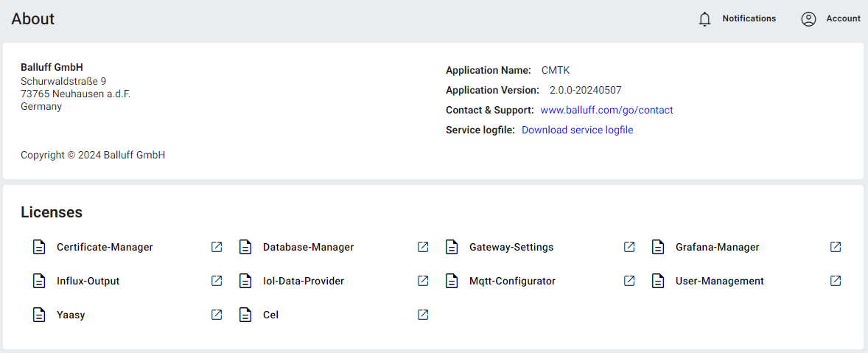
Task: Select the Yaasy license entry text
Action: 71,315
